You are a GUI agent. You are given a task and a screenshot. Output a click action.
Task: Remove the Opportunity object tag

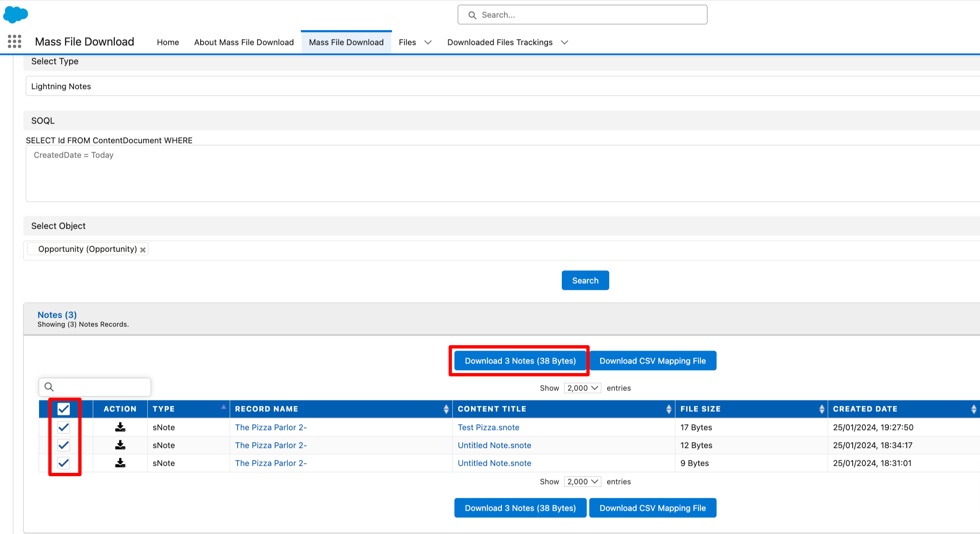143,250
